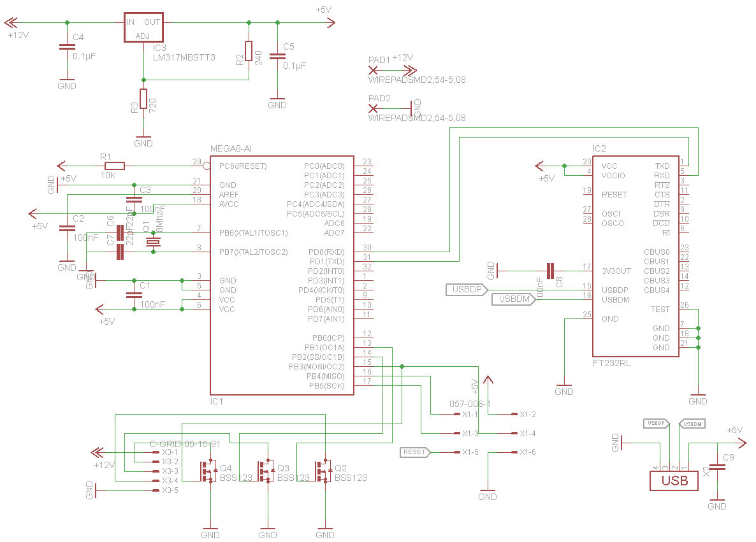This screenshot has height=542, width=756.
Task: Select capacitor C1 near VCC pins
Action: (x=134, y=295)
